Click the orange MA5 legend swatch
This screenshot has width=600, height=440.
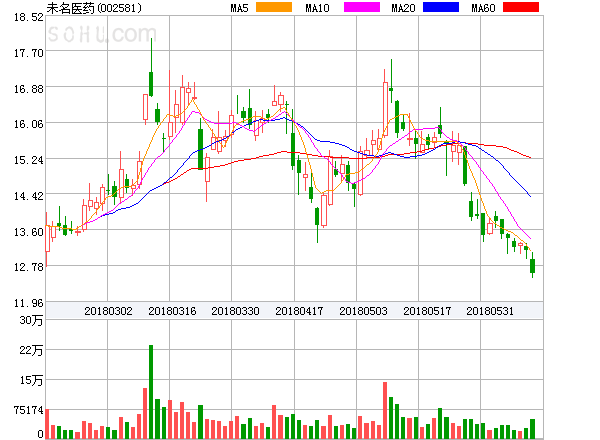pyautogui.click(x=274, y=7)
